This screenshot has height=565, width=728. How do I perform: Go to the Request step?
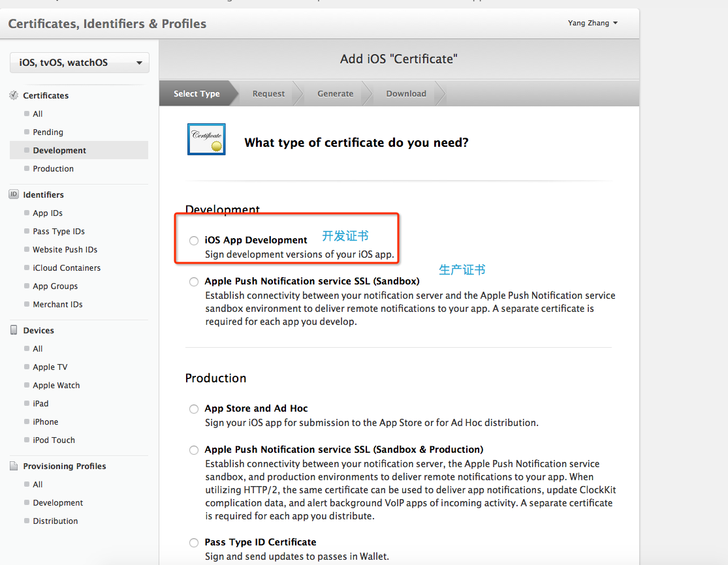[x=268, y=93]
